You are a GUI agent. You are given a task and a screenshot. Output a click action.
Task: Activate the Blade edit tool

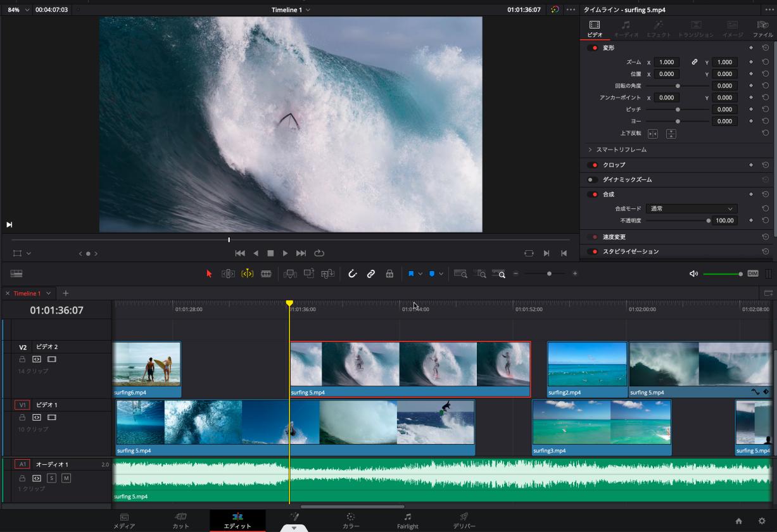point(266,274)
